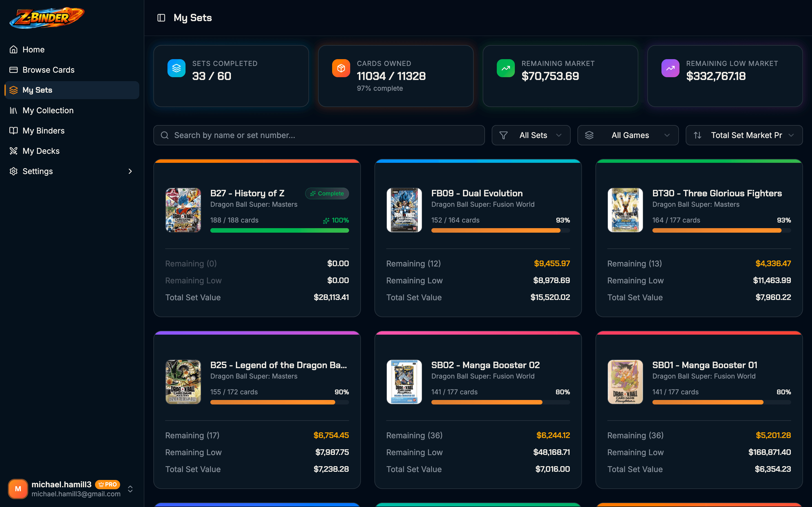The image size is (812, 507).
Task: Toggle the sidebar collapse icon beside My Sets
Action: click(x=162, y=18)
